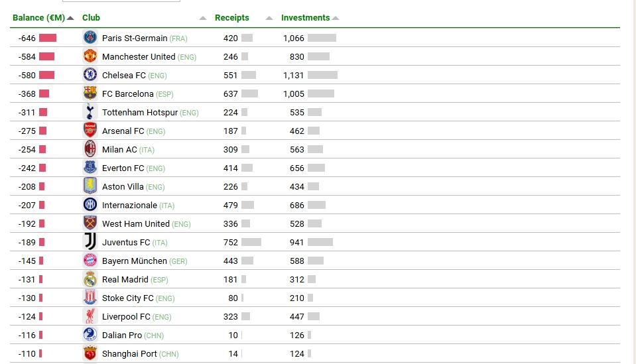
Task: Click the Manchester United club crest
Action: click(x=90, y=56)
